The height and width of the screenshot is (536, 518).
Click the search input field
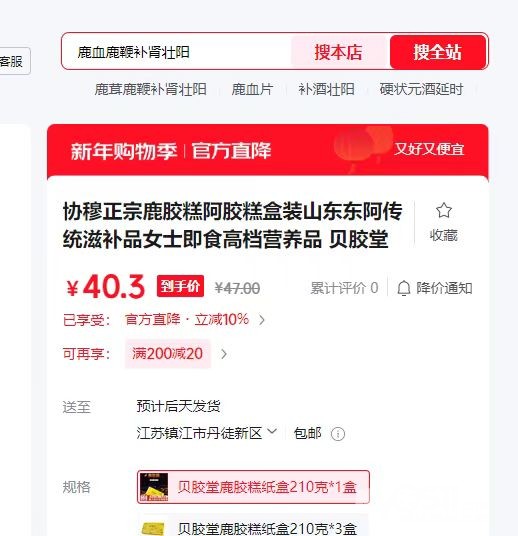coord(178,52)
